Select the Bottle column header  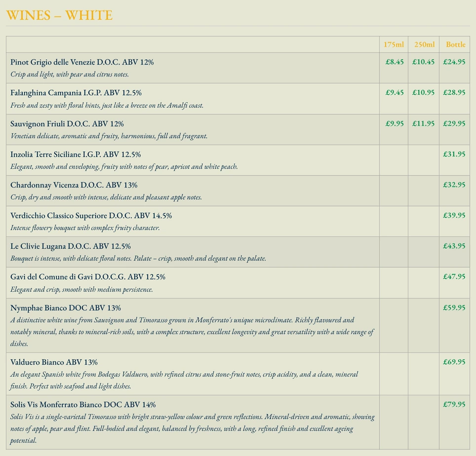[x=455, y=44]
